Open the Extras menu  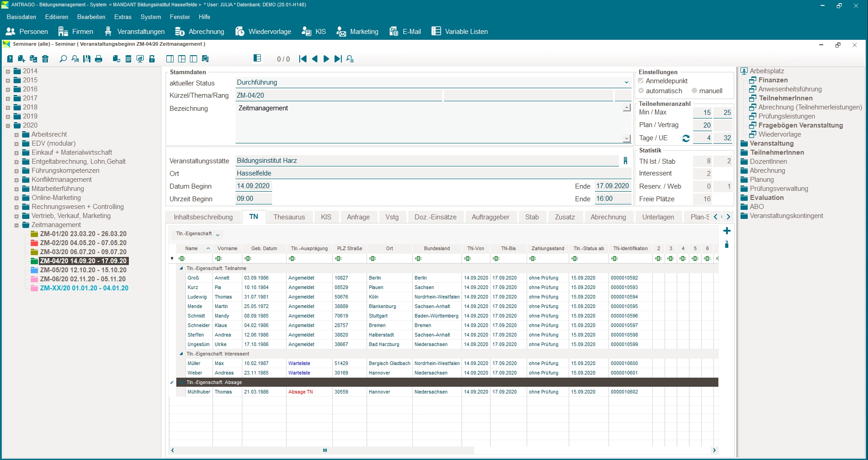pos(123,17)
